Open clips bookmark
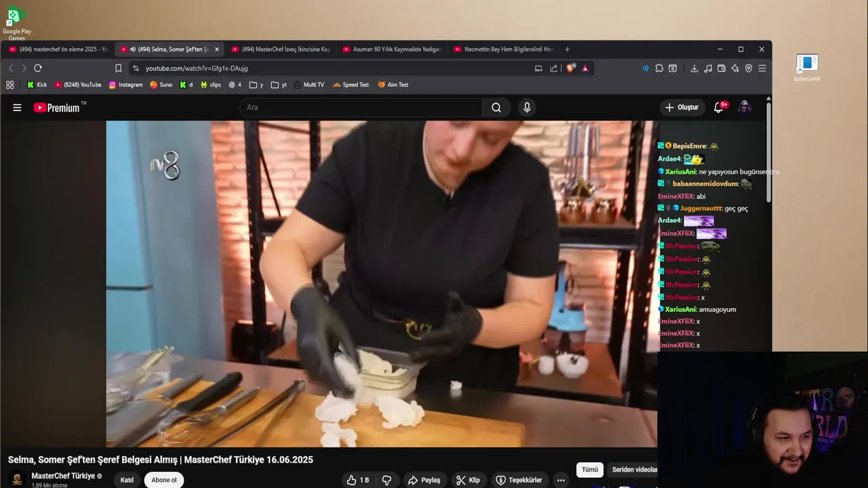Viewport: 868px width, 488px height. (211, 85)
